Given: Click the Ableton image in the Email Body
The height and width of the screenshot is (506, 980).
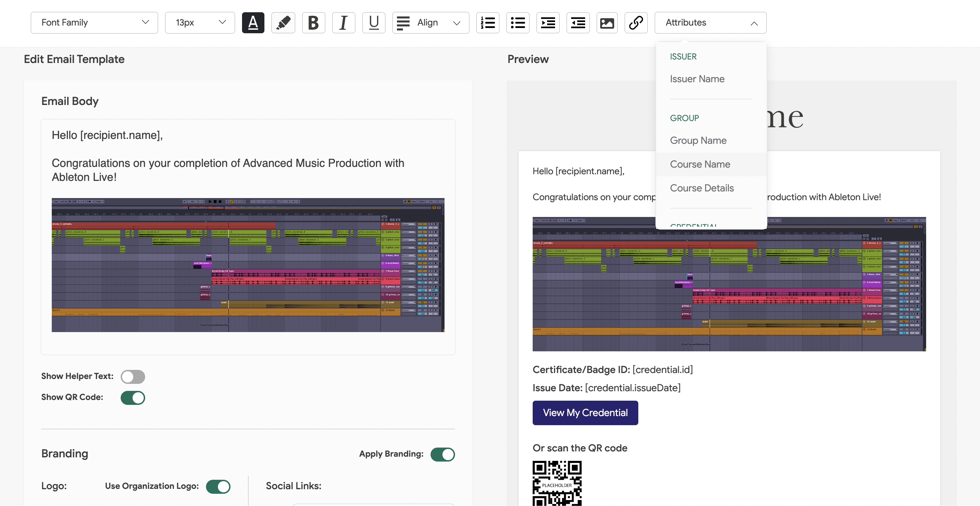Looking at the screenshot, I should 248,265.
